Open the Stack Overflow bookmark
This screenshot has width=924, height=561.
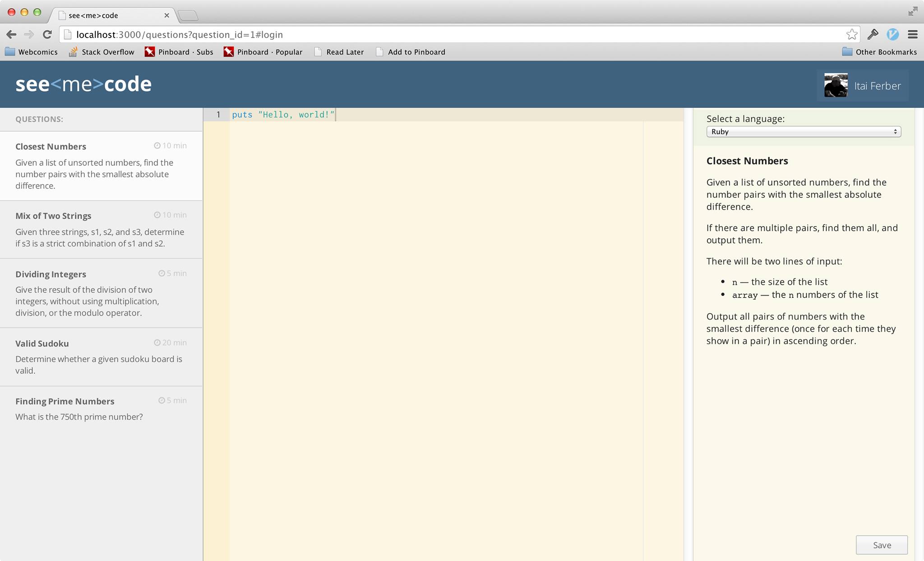(x=102, y=52)
